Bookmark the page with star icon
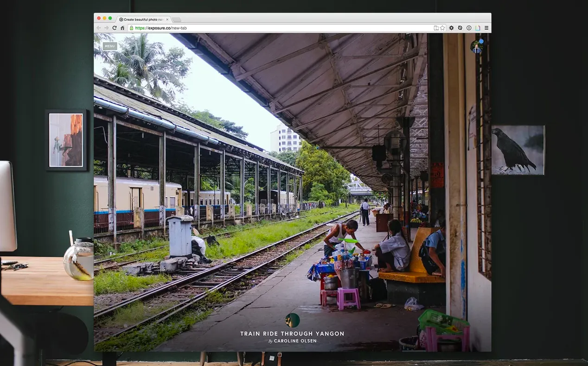This screenshot has height=366, width=588. coord(442,28)
